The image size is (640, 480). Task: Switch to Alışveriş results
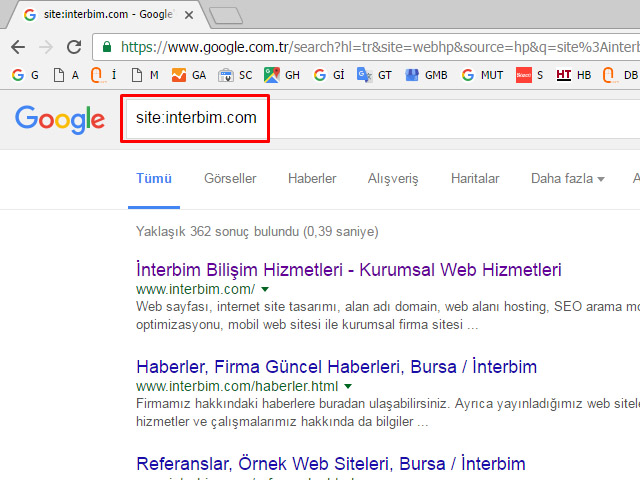(x=393, y=179)
